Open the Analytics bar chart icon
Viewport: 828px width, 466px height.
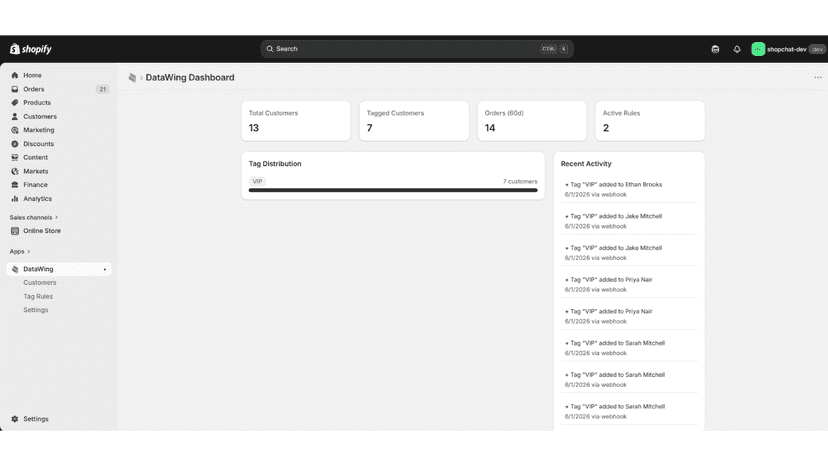(x=15, y=199)
